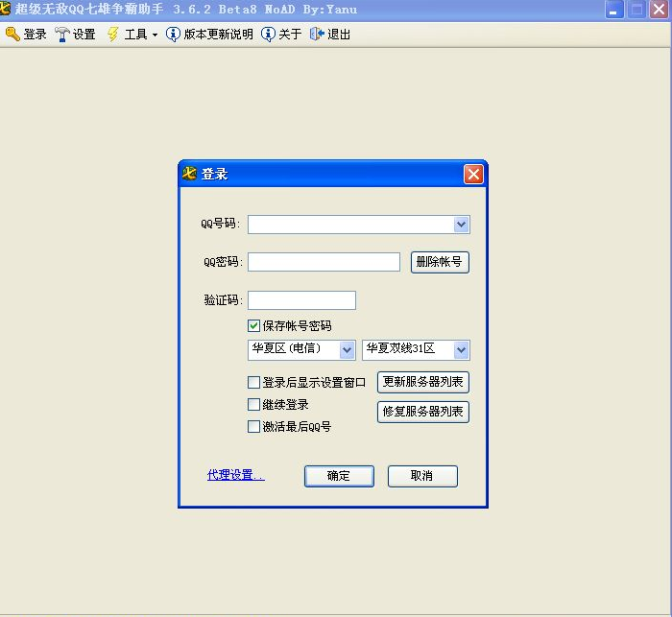Uncheck 保存帐号密码 checkbox

(253, 325)
